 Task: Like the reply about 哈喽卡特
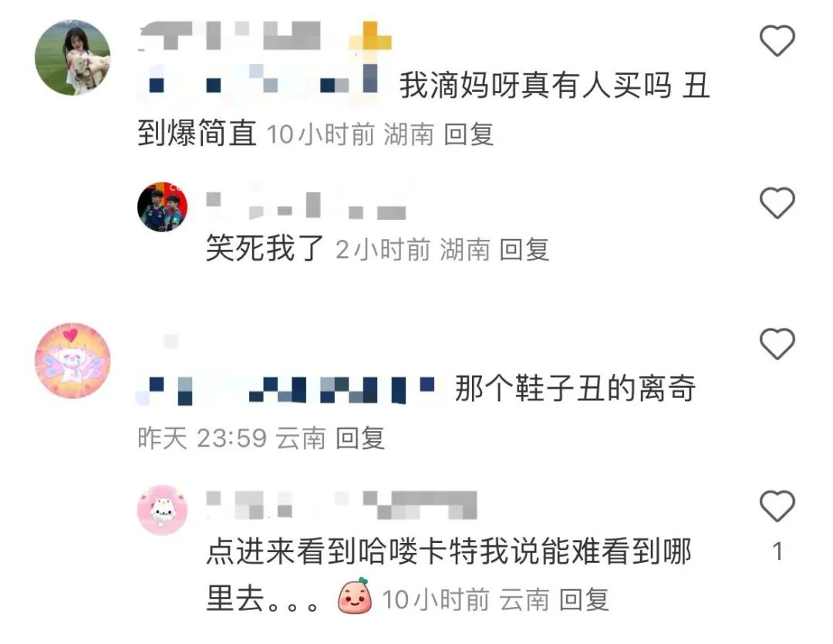(777, 506)
